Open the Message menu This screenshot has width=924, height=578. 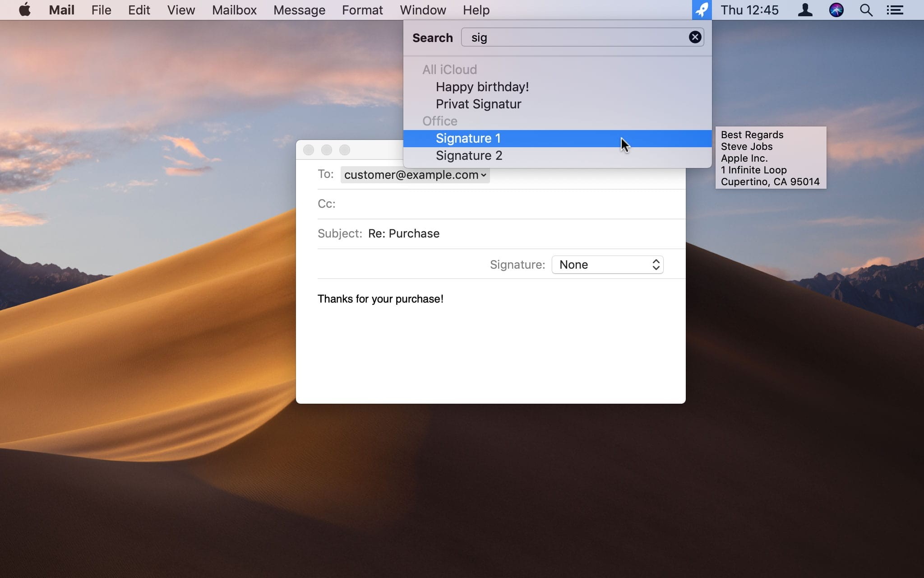[x=299, y=9]
